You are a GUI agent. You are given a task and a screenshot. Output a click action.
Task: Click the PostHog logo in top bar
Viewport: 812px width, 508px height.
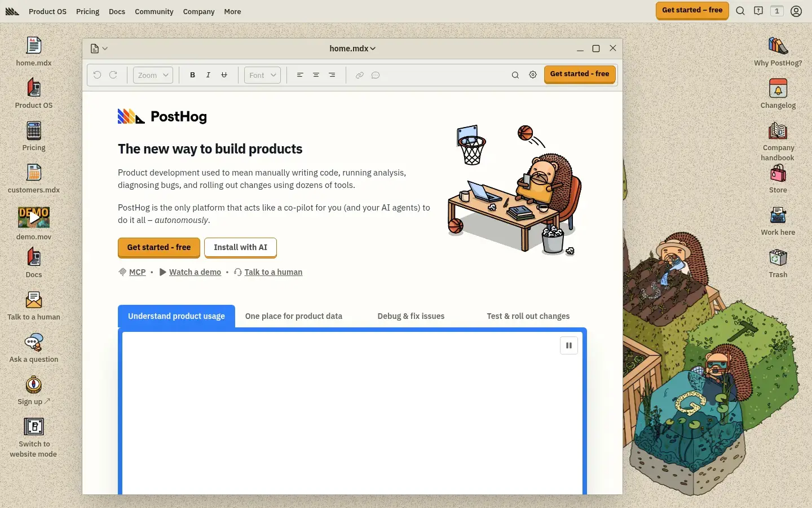pos(12,11)
